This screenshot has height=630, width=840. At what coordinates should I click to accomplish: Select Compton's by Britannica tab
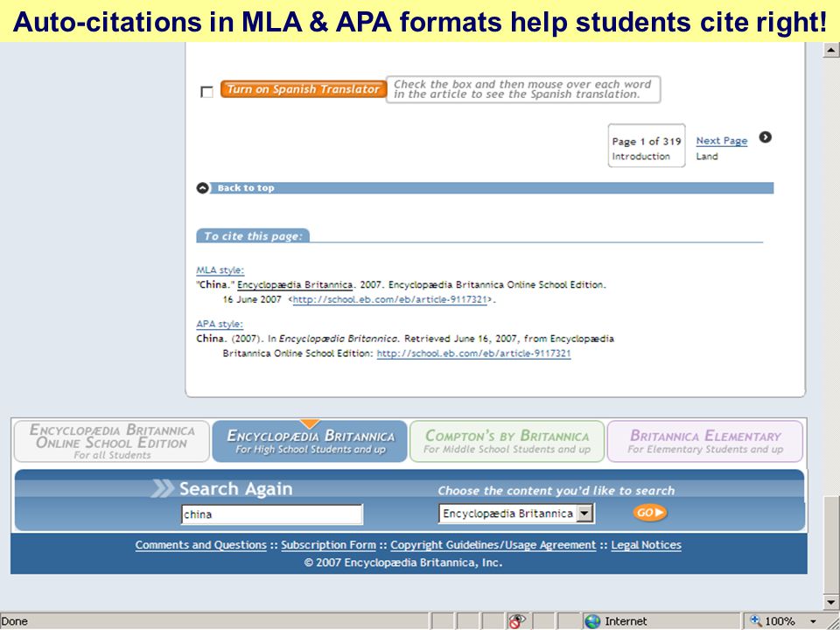pos(507,441)
